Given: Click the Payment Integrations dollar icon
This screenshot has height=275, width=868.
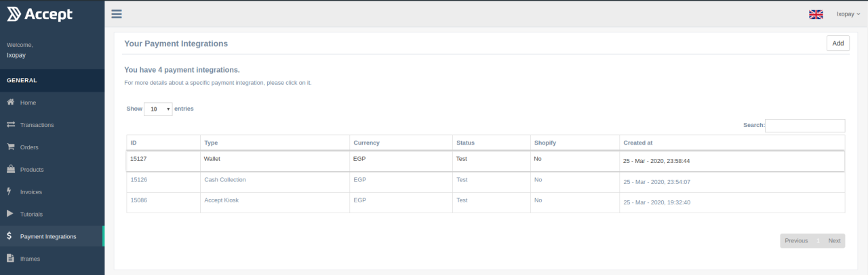Looking at the screenshot, I should pyautogui.click(x=9, y=236).
